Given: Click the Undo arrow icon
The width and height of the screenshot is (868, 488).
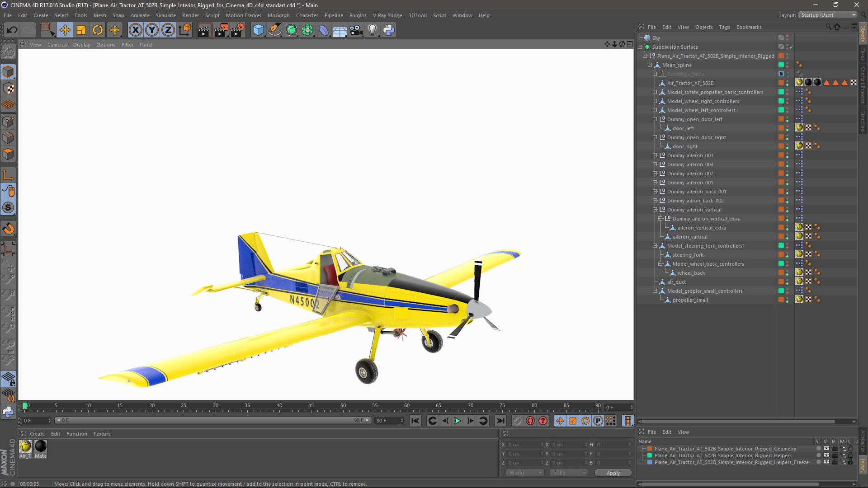Looking at the screenshot, I should pos(12,30).
